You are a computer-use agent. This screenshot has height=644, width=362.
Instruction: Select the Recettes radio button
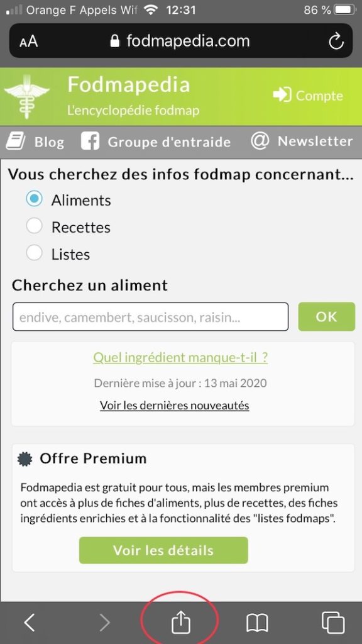[34, 226]
